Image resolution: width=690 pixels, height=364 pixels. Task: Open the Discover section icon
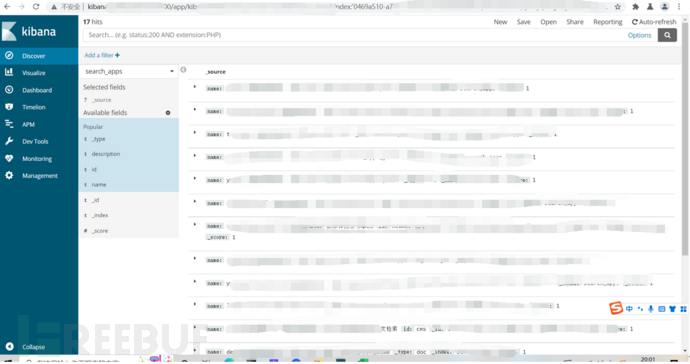point(9,55)
